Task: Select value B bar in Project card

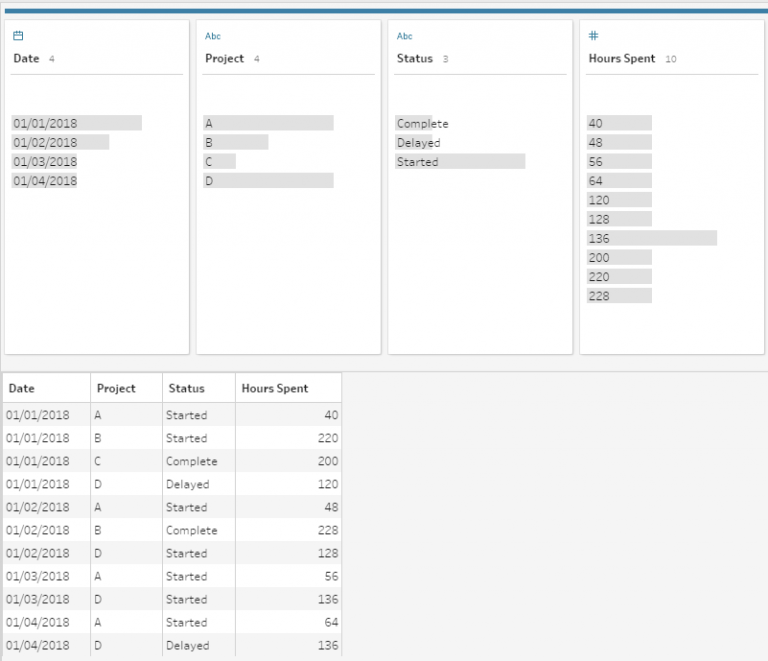Action: pos(236,142)
